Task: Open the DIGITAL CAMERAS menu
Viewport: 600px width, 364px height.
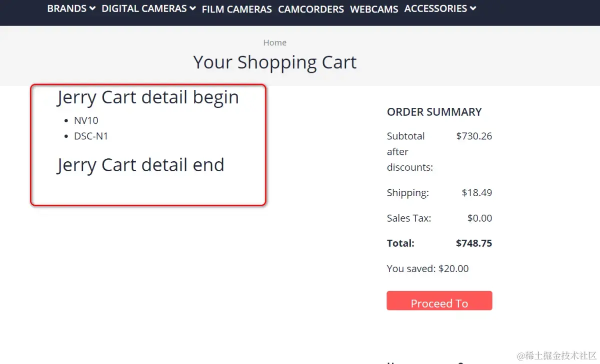Action: click(x=148, y=8)
